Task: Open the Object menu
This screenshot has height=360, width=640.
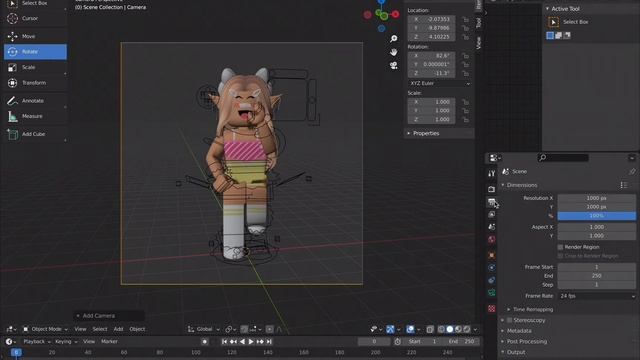Action: (x=137, y=329)
